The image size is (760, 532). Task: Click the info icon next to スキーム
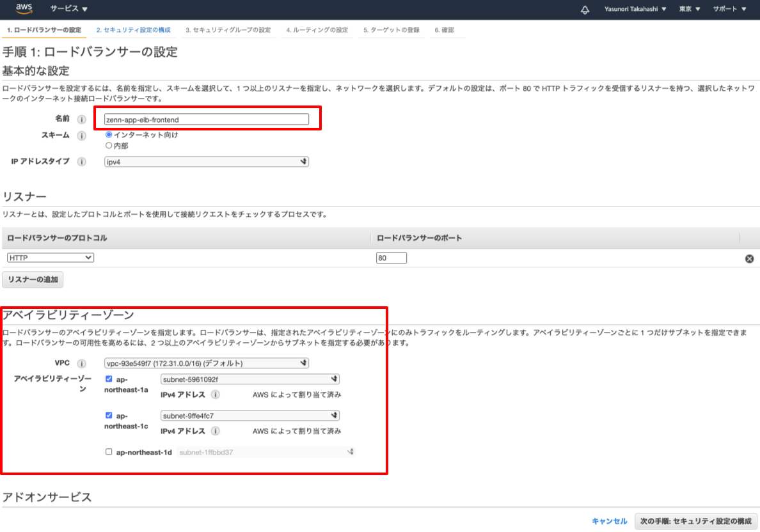[x=81, y=135]
